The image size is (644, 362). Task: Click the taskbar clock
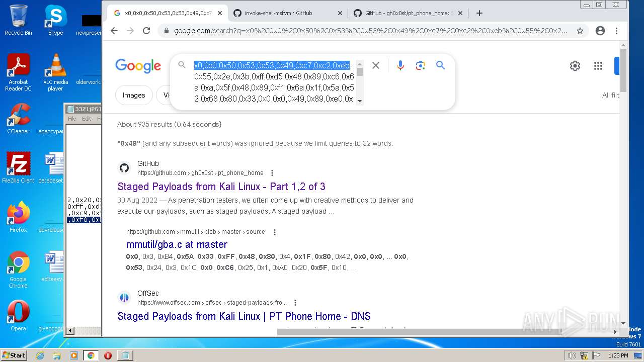(x=618, y=355)
